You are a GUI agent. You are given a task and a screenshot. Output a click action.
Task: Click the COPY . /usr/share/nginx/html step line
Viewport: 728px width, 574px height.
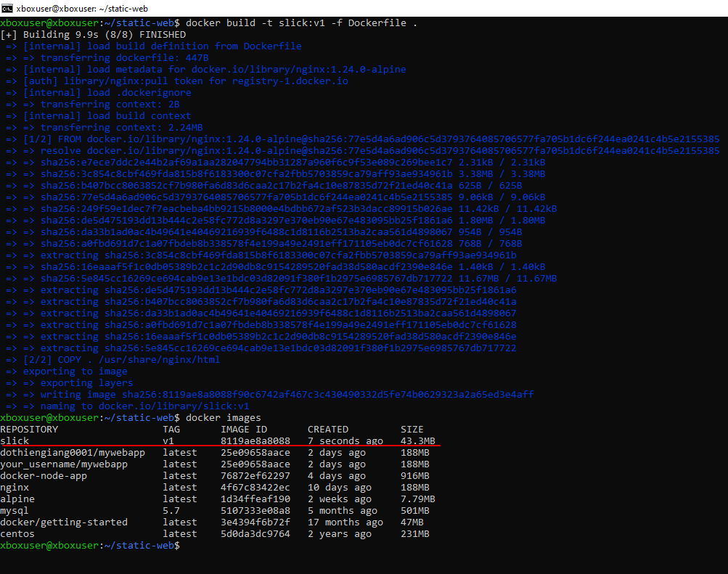121,360
